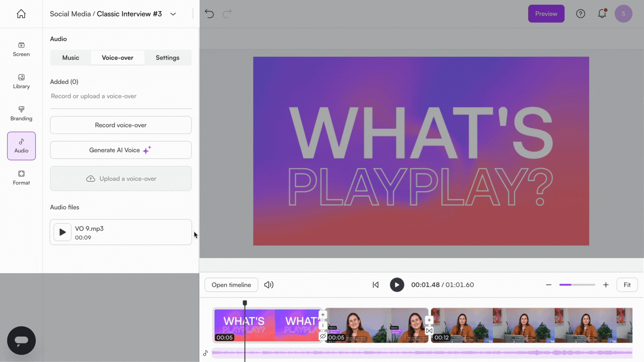The image size is (644, 362).
Task: Open the user avatar menu
Action: pyautogui.click(x=623, y=14)
